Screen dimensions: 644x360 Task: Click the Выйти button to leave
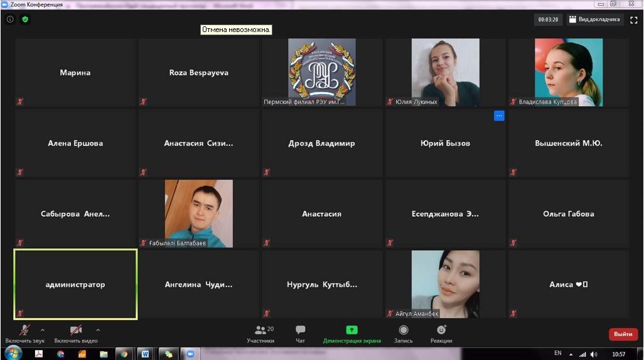(623, 334)
